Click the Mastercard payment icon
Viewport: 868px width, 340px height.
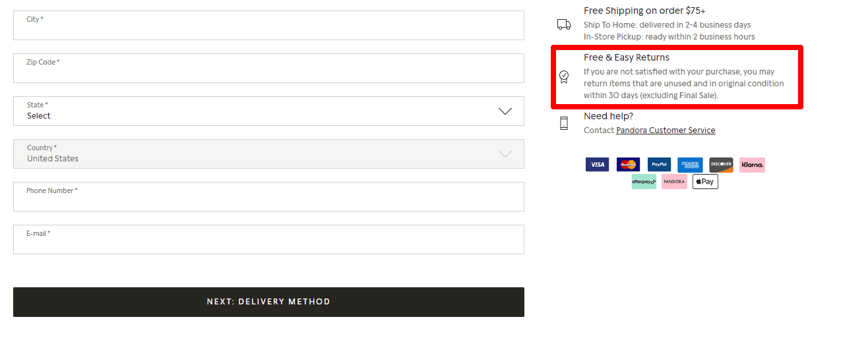[x=628, y=165]
